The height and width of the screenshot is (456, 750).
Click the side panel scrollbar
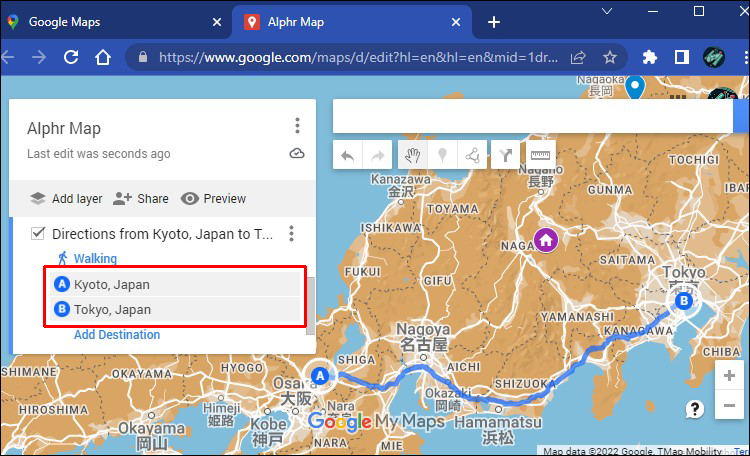tap(311, 306)
